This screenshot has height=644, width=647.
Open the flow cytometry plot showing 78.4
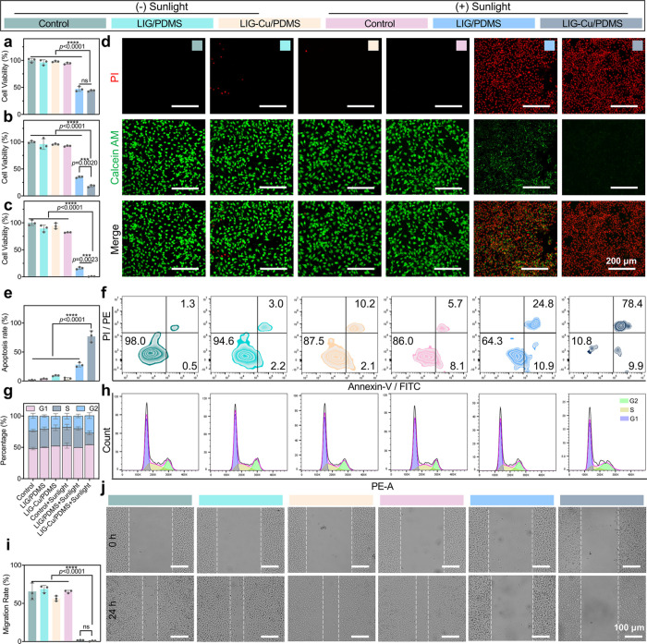[x=606, y=334]
